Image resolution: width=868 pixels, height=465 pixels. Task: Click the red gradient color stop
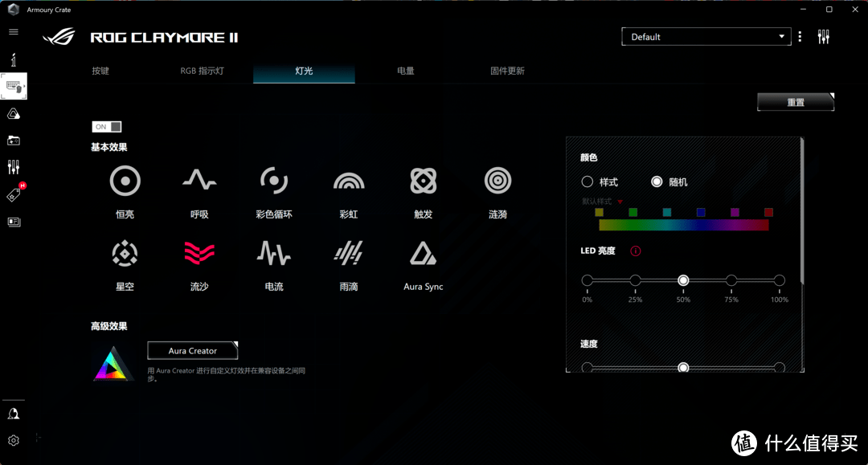[768, 212]
